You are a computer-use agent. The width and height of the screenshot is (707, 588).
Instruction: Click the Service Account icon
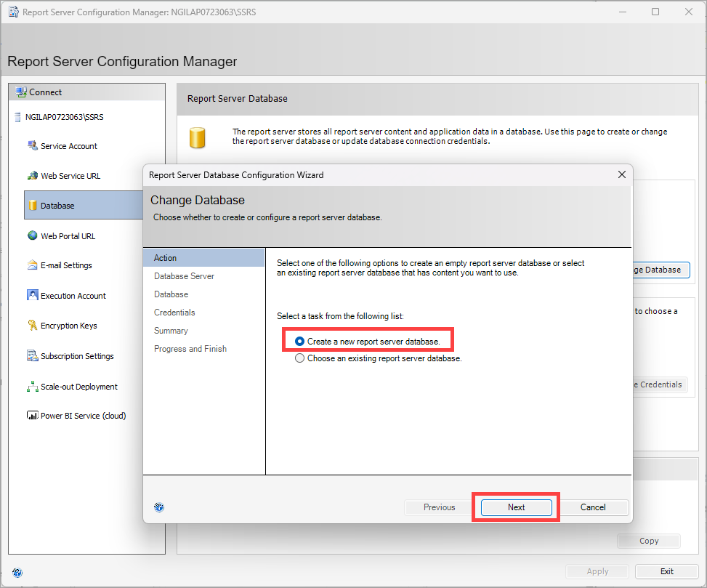click(33, 145)
